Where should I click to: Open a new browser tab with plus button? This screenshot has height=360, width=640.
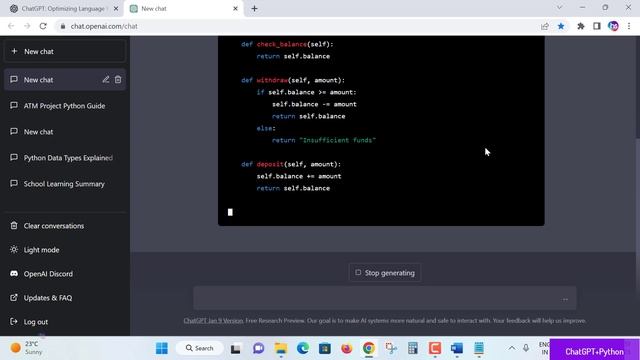coord(254,9)
